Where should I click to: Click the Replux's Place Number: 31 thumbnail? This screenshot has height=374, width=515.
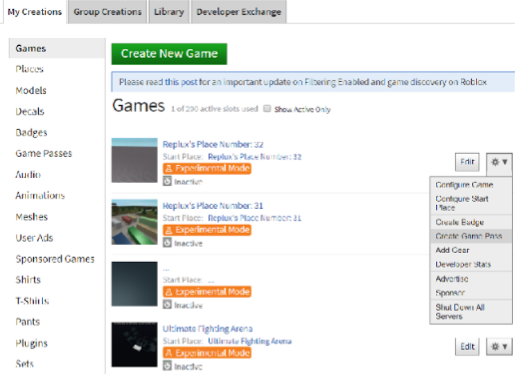(134, 222)
